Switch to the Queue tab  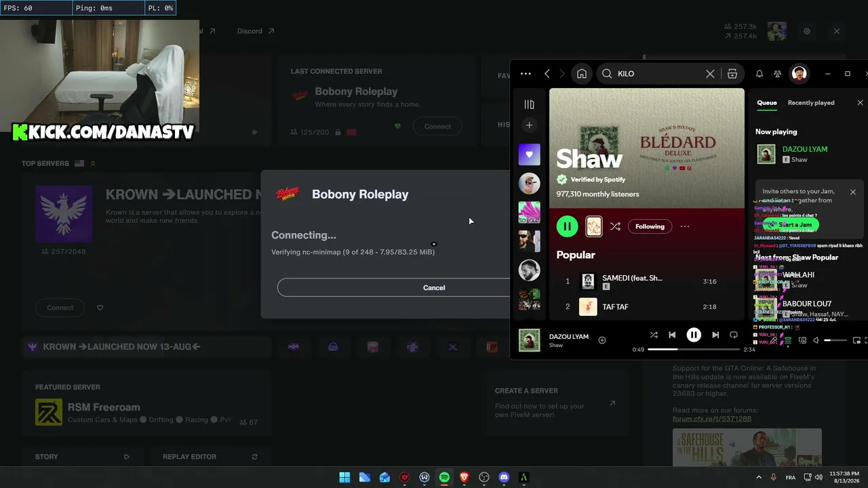[767, 103]
